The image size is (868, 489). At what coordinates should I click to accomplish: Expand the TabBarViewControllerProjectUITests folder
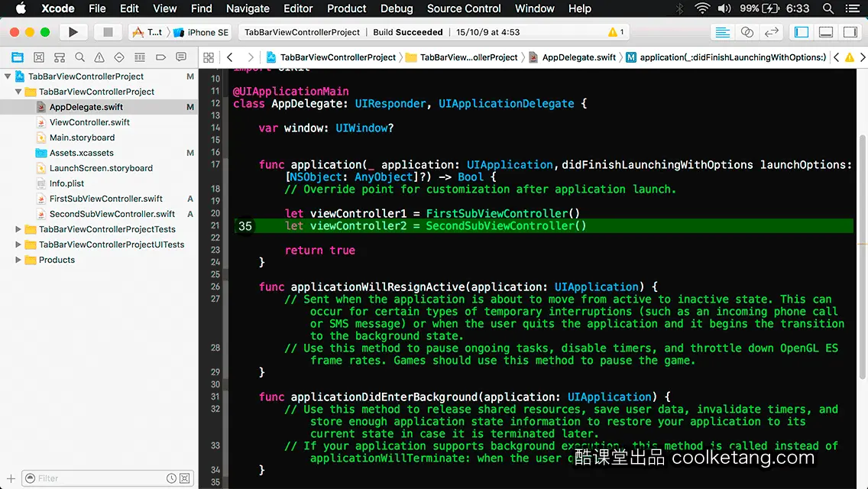click(x=18, y=244)
